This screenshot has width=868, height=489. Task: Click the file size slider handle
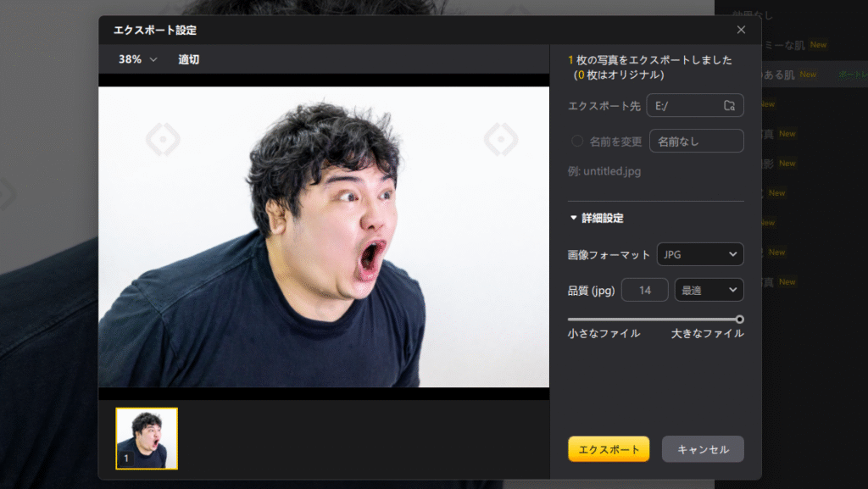pos(740,320)
